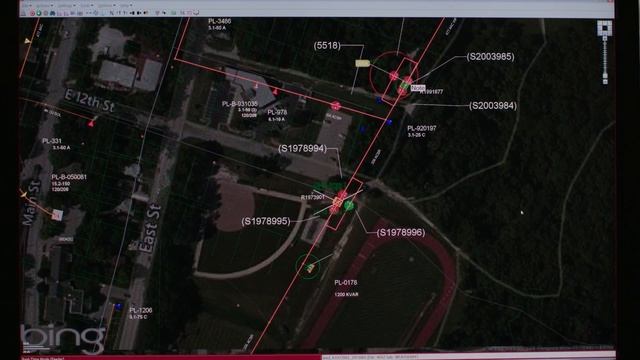Click the R1973901 label
This screenshot has width=640, height=360.
312,198
